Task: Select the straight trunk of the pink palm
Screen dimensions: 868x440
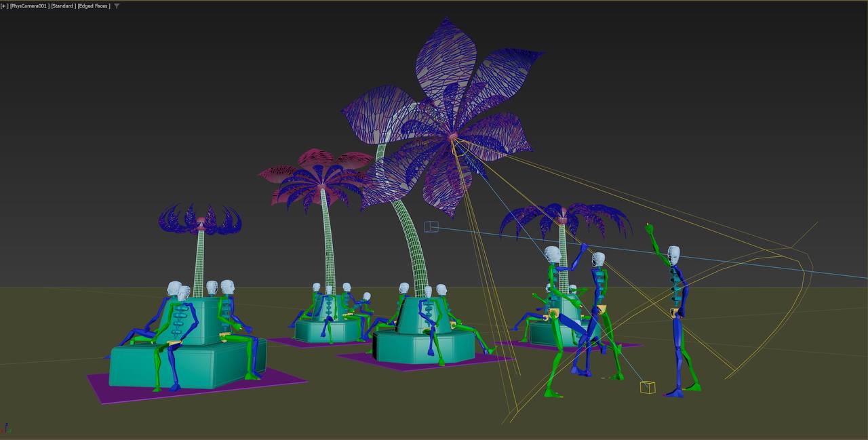Action: [328, 237]
